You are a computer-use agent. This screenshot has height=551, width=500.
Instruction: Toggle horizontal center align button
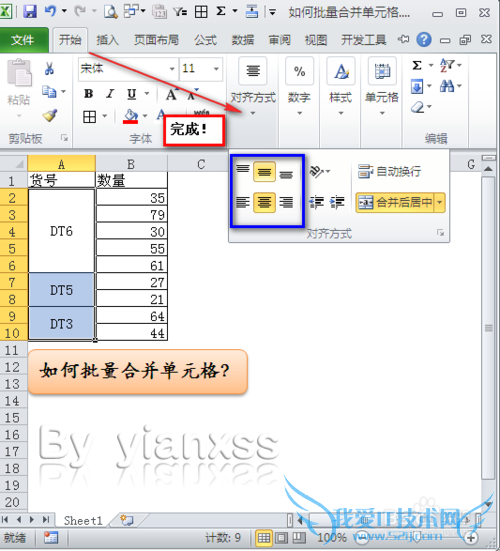(264, 202)
